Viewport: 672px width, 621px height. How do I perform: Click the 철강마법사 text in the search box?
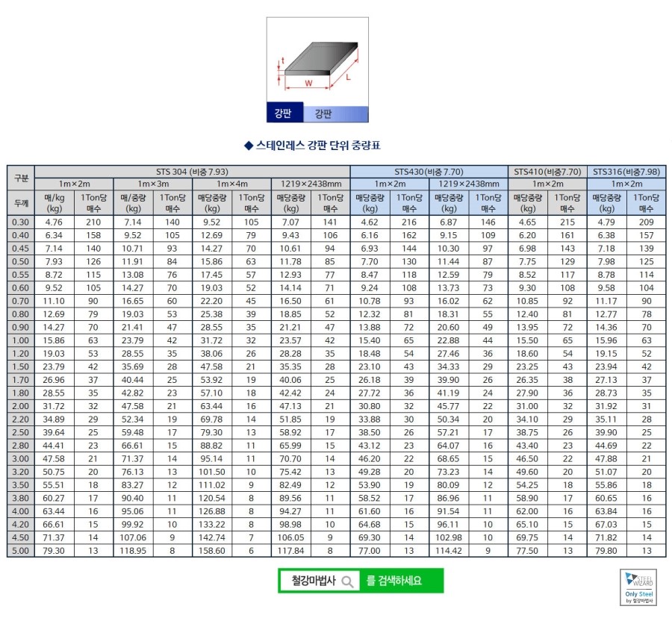click(313, 580)
